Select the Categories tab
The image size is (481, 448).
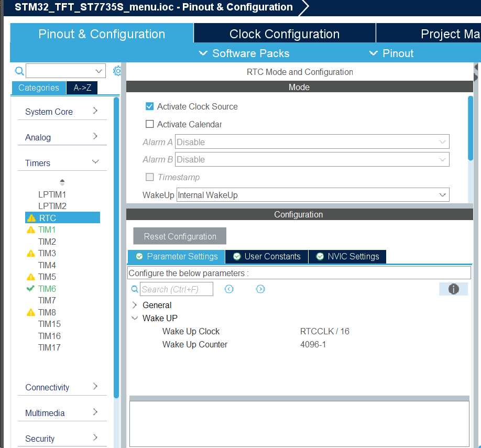(39, 88)
